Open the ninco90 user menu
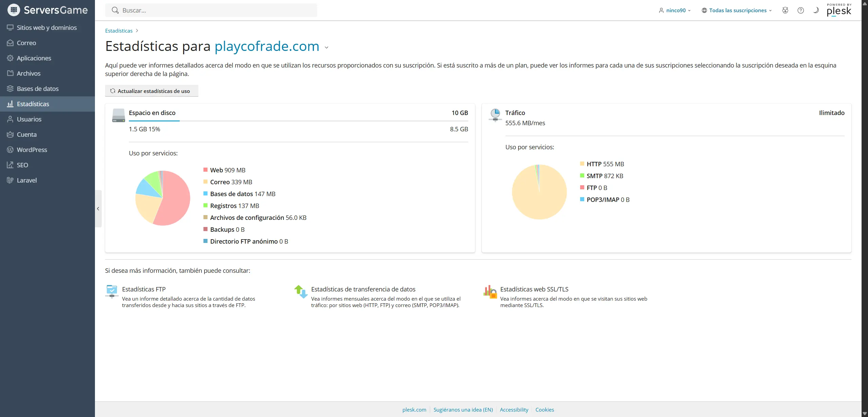Image resolution: width=868 pixels, height=417 pixels. click(675, 10)
